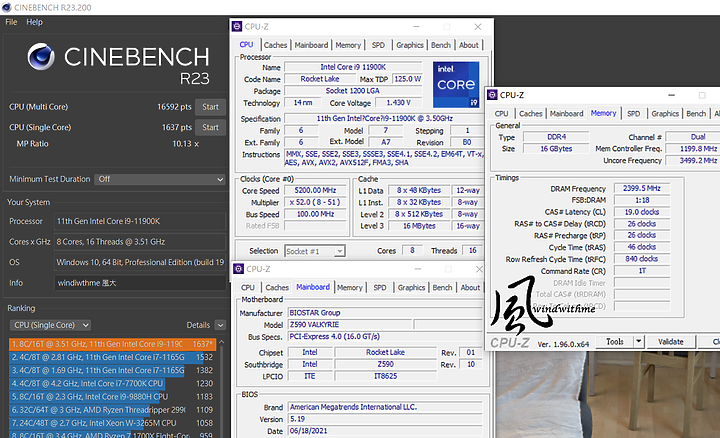Screen dimensions: 720x438
Task: Open the Help menu in Cinebench
Action: point(34,22)
